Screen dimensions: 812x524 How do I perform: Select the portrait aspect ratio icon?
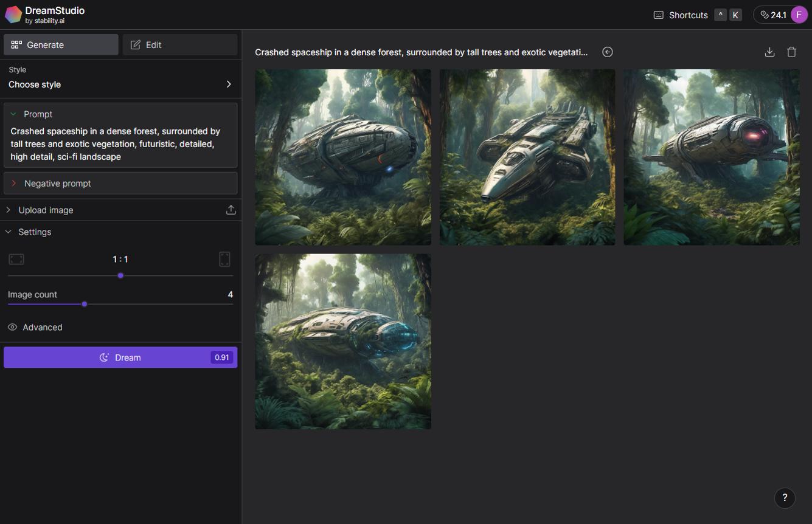click(224, 258)
